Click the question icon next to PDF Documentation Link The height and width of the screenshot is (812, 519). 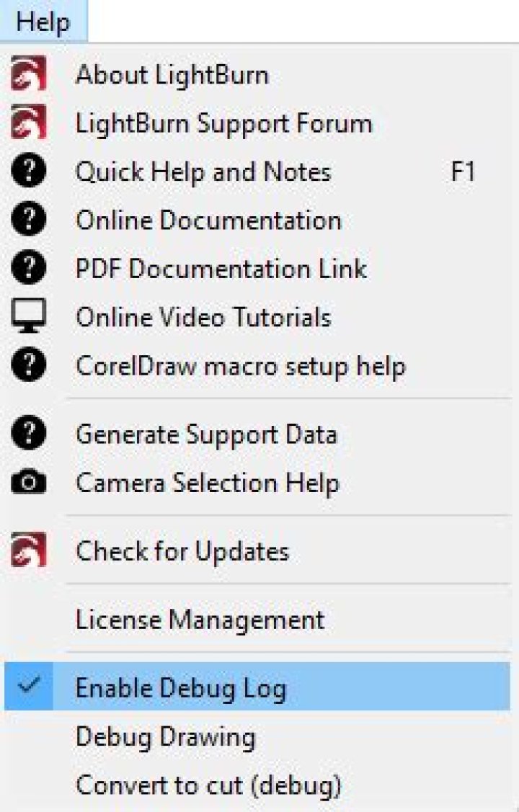click(x=29, y=269)
